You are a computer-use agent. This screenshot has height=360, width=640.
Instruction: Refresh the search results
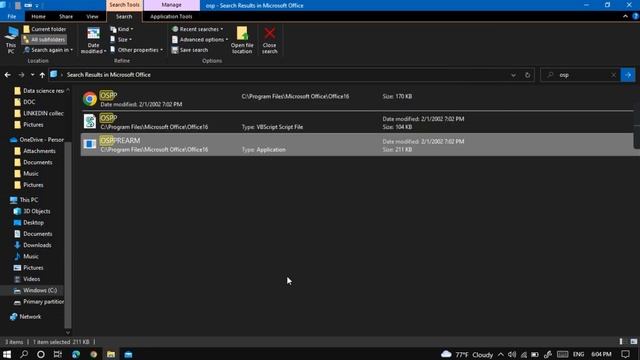(527, 75)
